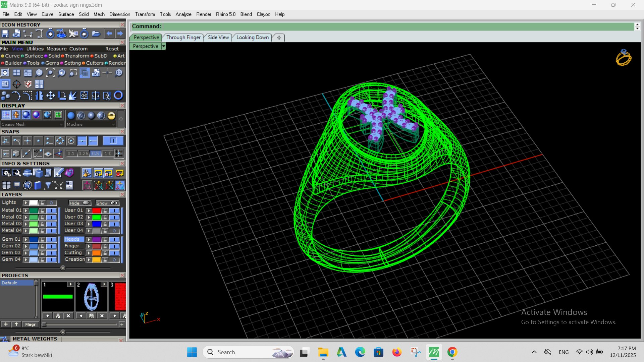Click the Hide layers button
This screenshot has width=644, height=362.
click(x=79, y=203)
